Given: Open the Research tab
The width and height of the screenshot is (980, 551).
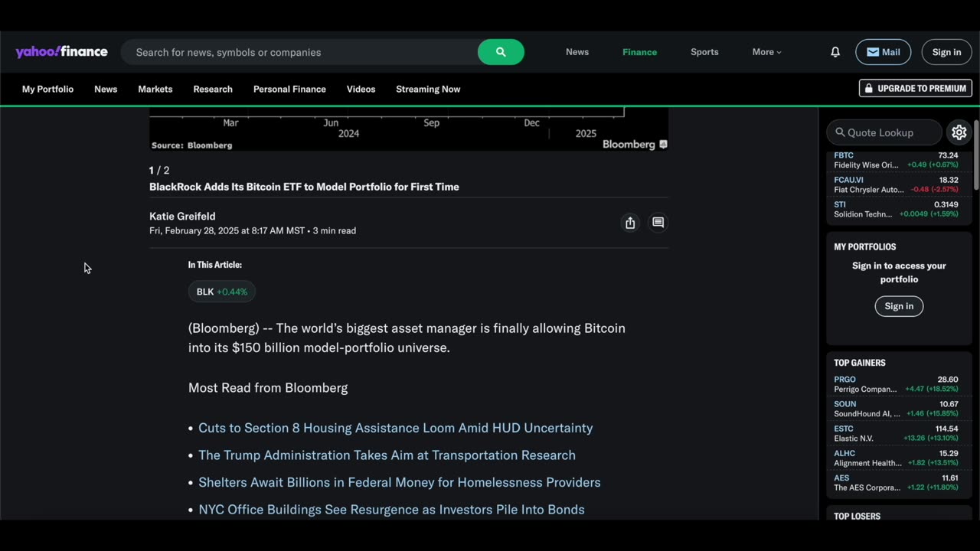Looking at the screenshot, I should point(213,89).
